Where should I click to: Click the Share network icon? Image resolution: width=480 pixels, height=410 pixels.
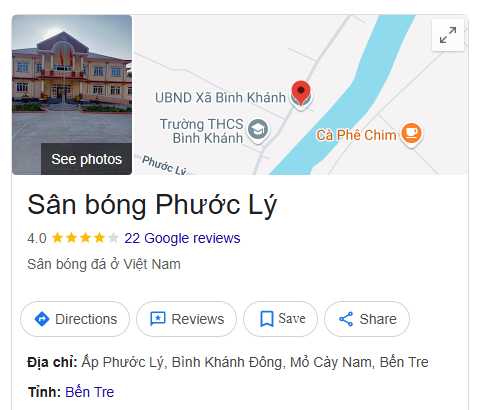(x=346, y=319)
